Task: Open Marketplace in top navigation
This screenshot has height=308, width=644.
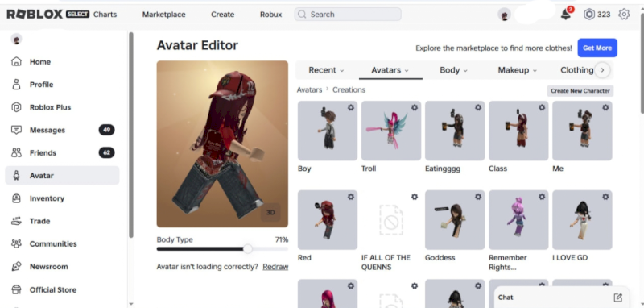Action: [164, 15]
